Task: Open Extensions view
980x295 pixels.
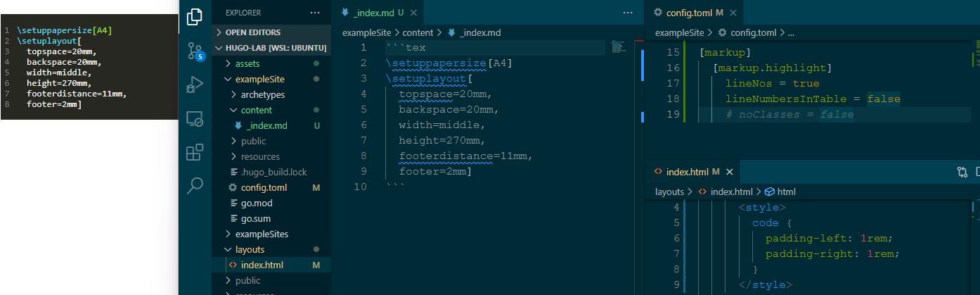Action: tap(195, 152)
